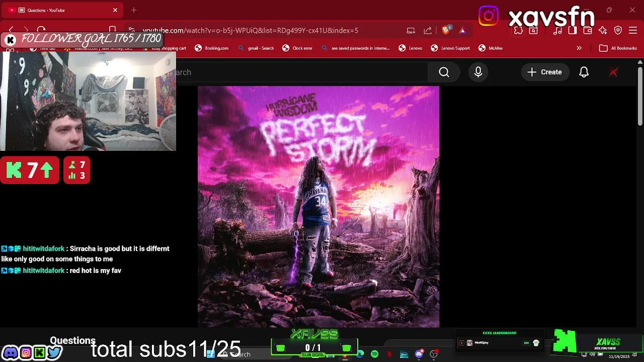Open a new browser tab
This screenshot has height=362, width=644.
tap(134, 10)
